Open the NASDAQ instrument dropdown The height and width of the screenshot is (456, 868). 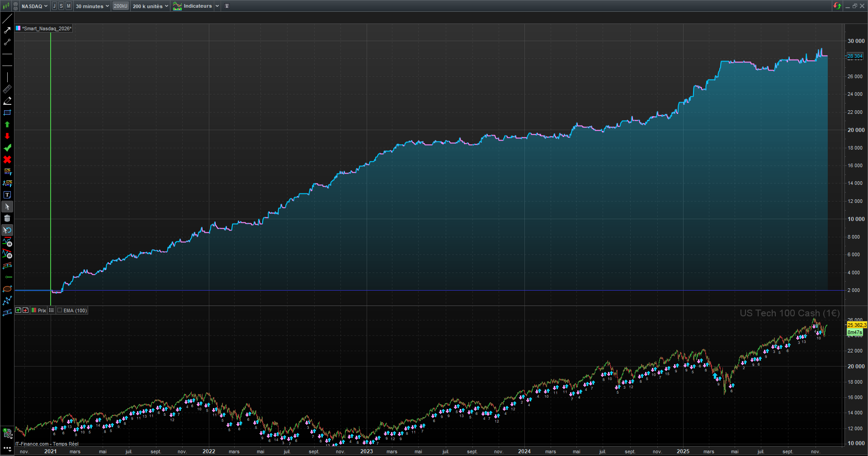(x=34, y=6)
